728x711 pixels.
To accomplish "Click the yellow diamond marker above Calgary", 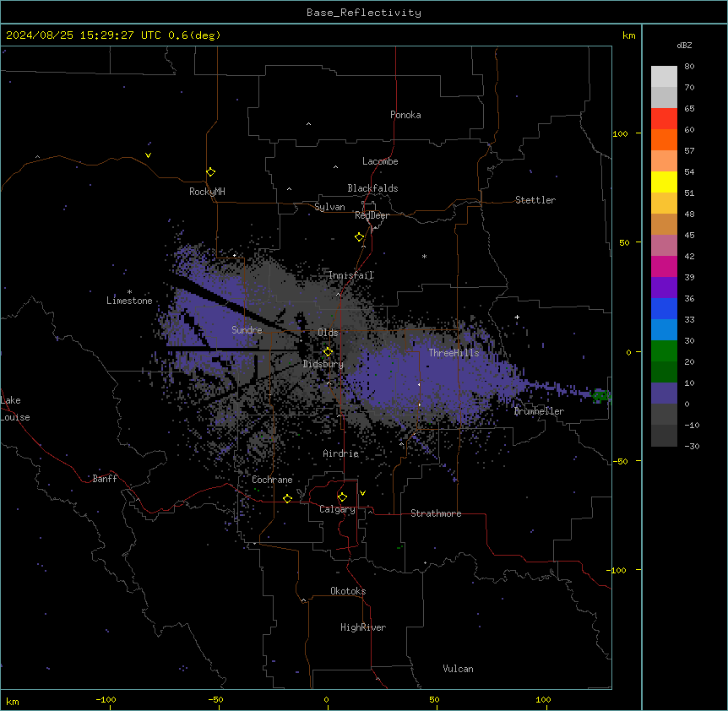I will point(342,497).
